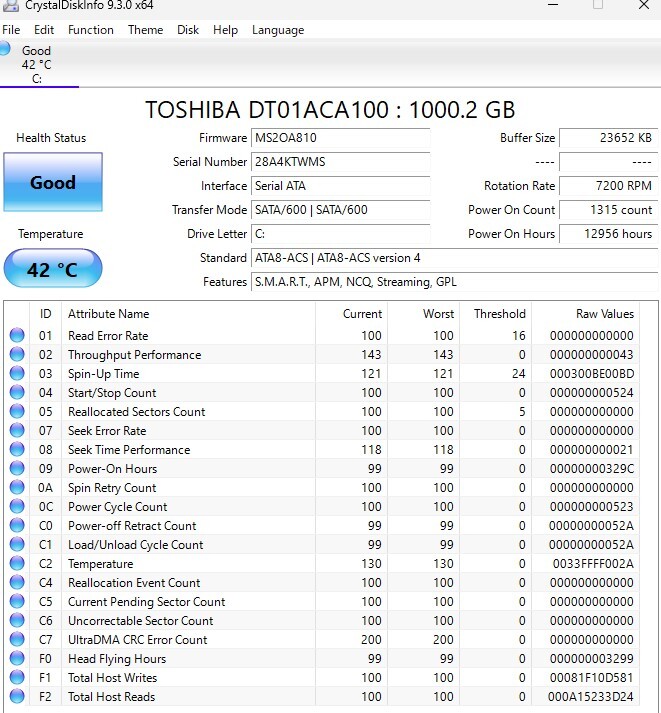Close the CrystalDiskInfo window

coord(644,5)
